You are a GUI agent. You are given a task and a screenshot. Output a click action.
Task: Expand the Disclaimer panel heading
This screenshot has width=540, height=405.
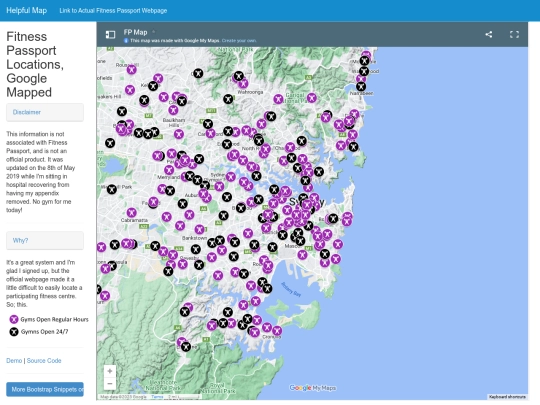[45, 112]
